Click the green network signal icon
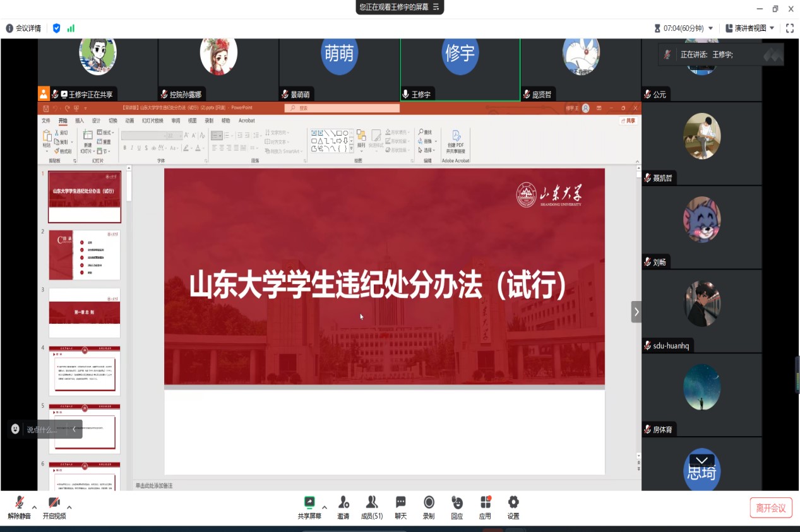800x532 pixels. point(71,28)
